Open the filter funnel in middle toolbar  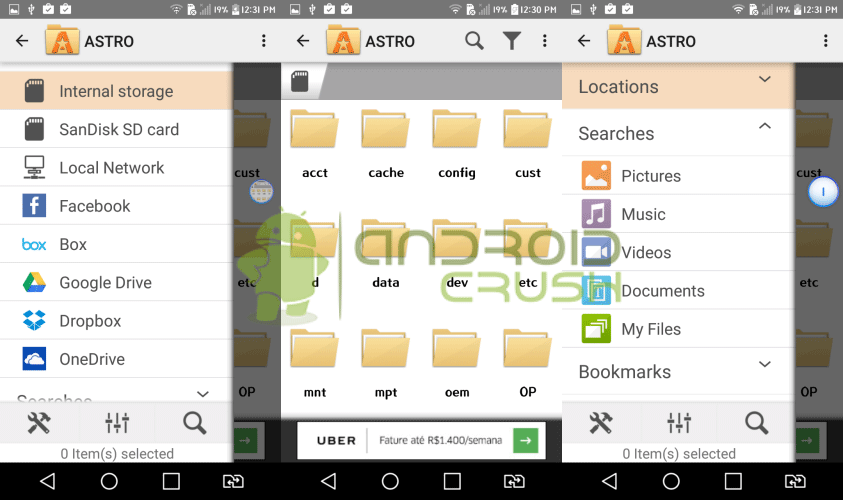[512, 41]
